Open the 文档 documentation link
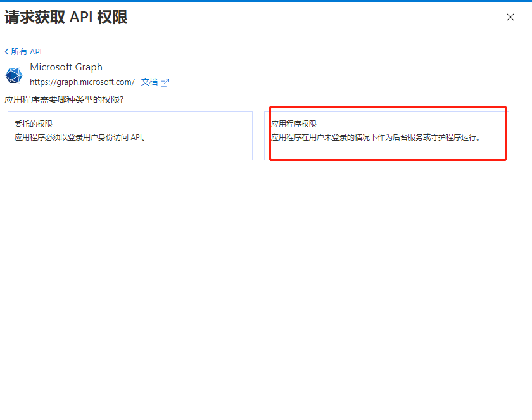 point(149,82)
